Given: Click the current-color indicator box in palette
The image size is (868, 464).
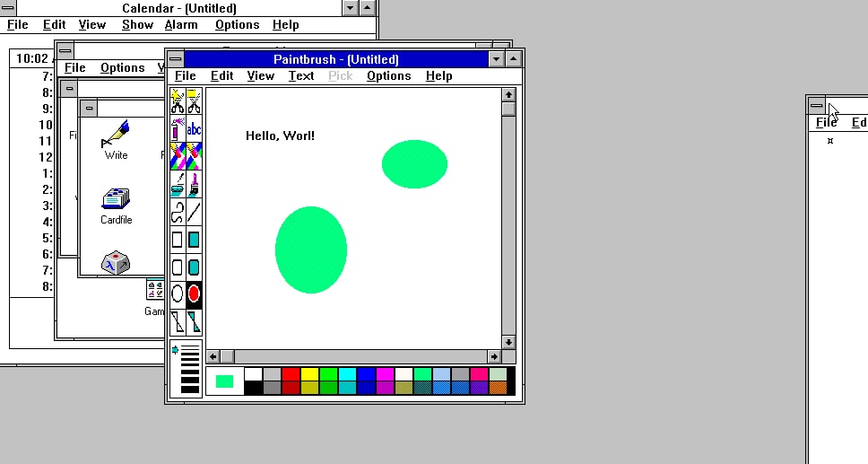Looking at the screenshot, I should pyautogui.click(x=224, y=381).
